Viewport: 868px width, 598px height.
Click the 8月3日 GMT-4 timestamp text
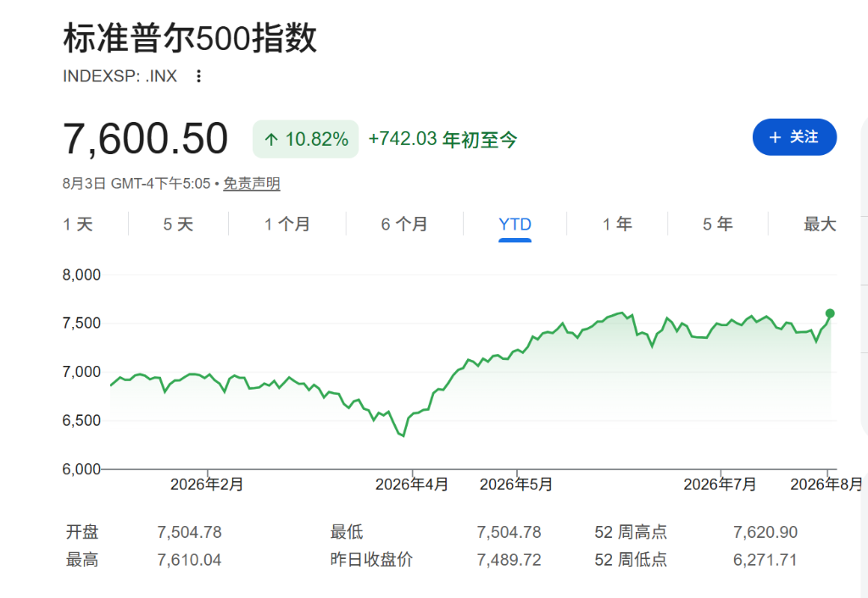tap(136, 183)
